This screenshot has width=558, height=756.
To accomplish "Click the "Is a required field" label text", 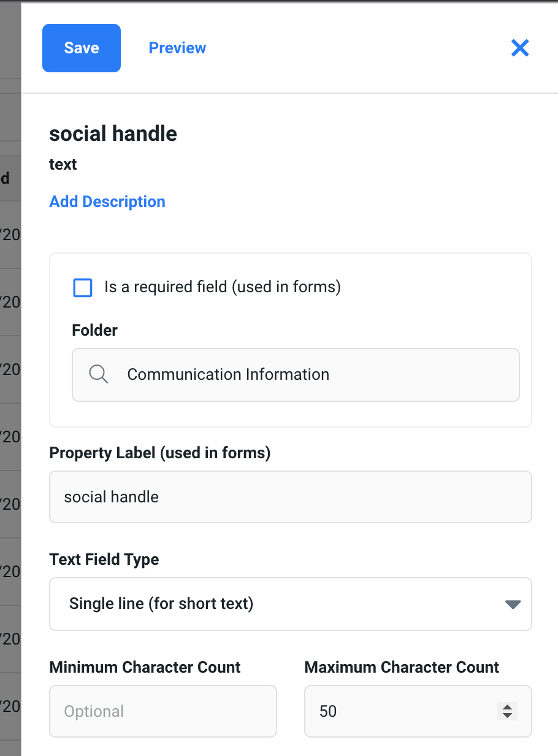I will click(x=222, y=287).
